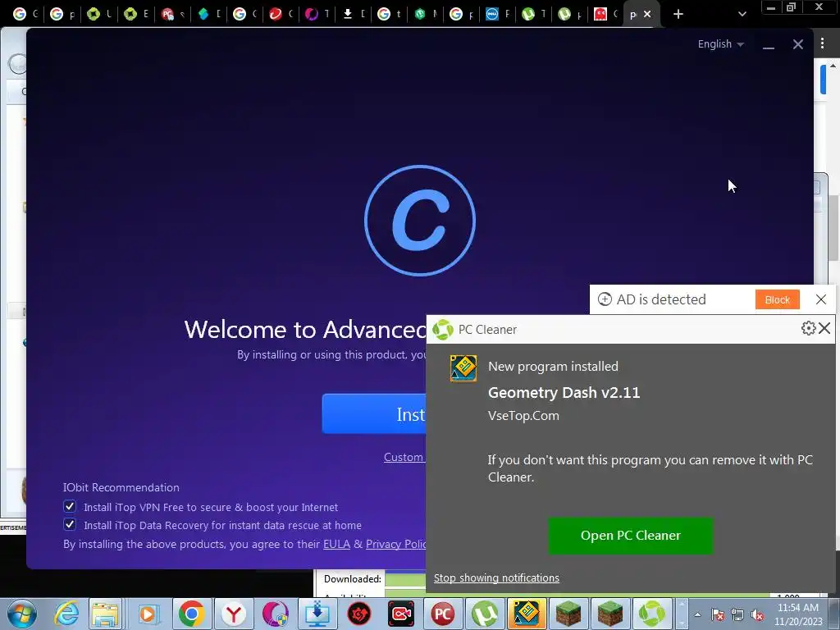
Task: Open the clock showing 11:54 AM
Action: point(798,614)
